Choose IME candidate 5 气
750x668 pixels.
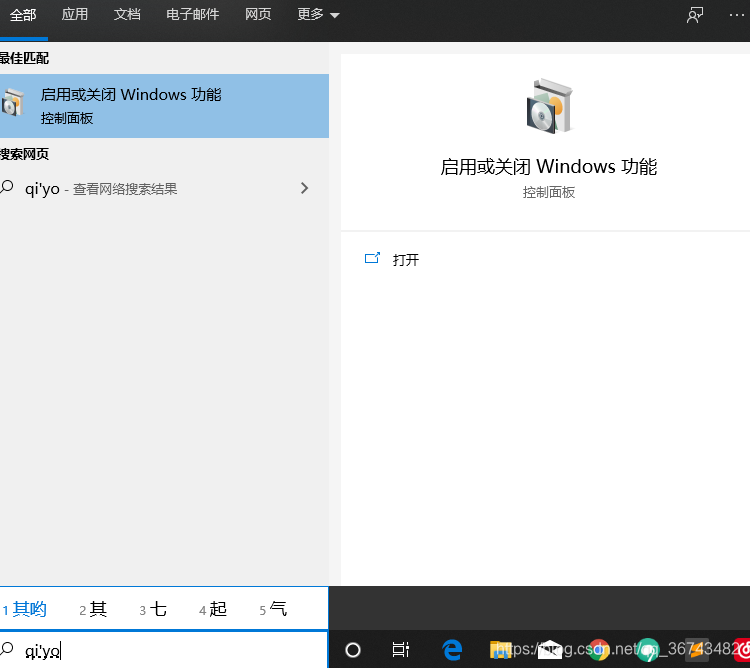click(x=273, y=609)
